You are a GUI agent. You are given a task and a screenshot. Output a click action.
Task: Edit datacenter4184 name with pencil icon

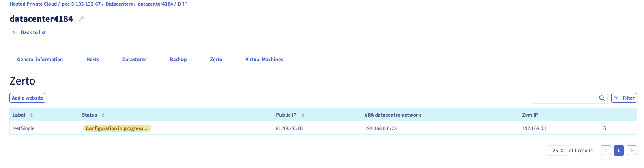(81, 19)
